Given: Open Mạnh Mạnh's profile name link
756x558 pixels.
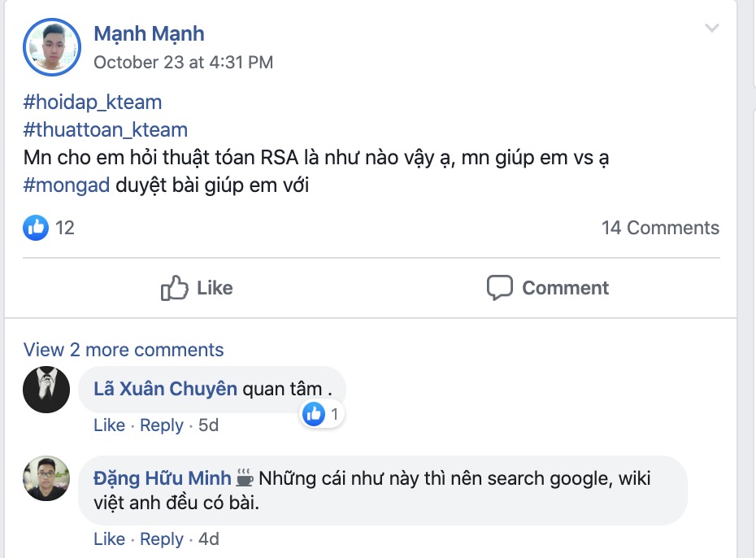Looking at the screenshot, I should [149, 33].
